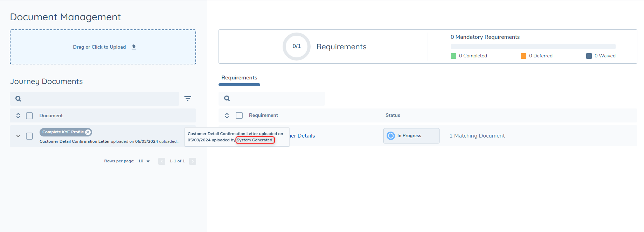Open the Journey Documents filter icon
644x232 pixels.
(188, 99)
